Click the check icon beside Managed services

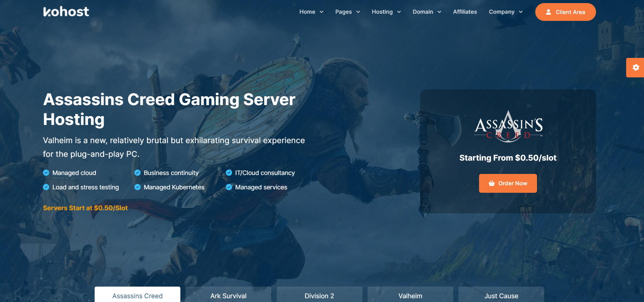[x=229, y=187]
